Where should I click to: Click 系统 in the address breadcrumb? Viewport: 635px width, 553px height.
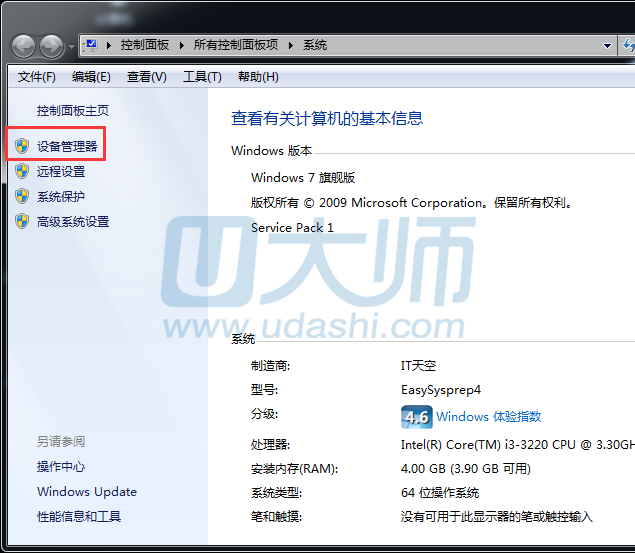315,45
